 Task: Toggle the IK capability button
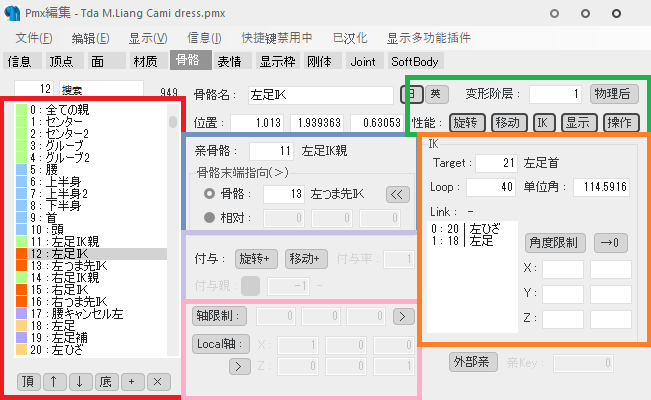pyautogui.click(x=544, y=123)
